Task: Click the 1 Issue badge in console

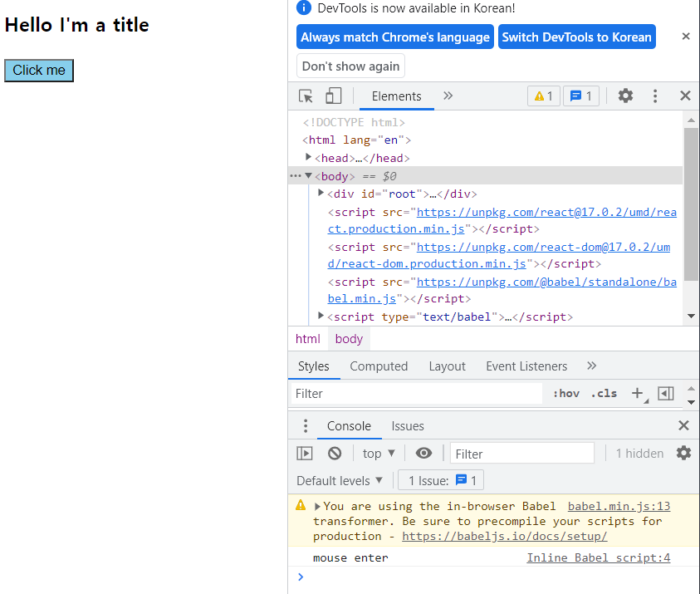Action: click(441, 480)
